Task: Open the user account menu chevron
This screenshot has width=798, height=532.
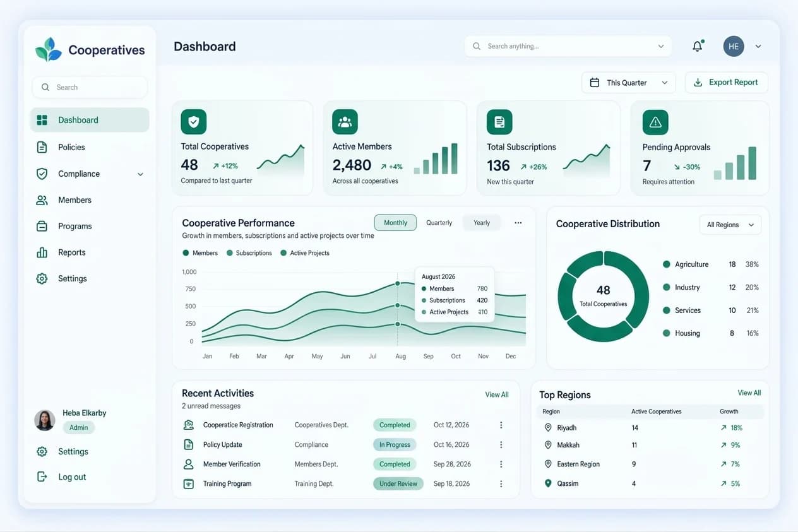Action: click(x=758, y=46)
